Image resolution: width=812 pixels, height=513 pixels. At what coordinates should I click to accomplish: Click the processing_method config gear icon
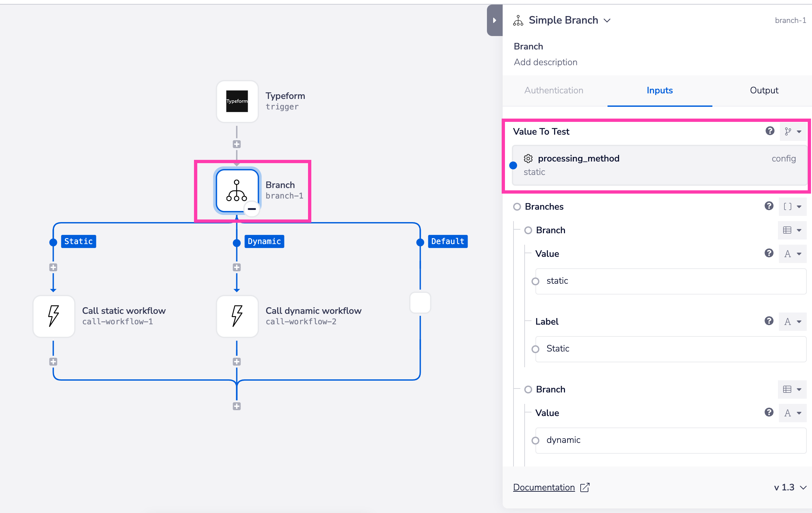pos(528,158)
